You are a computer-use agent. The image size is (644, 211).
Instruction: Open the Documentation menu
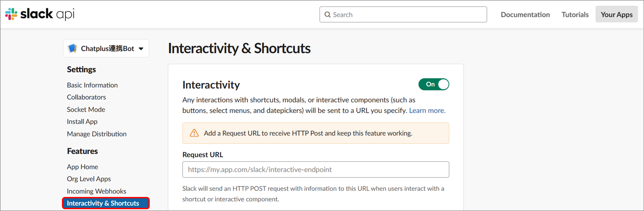[525, 14]
